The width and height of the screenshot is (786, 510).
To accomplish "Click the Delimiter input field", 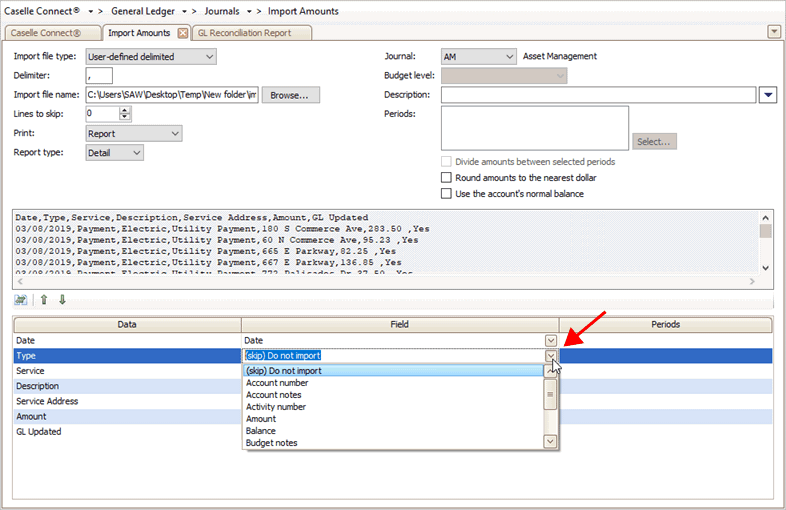I will [99, 76].
